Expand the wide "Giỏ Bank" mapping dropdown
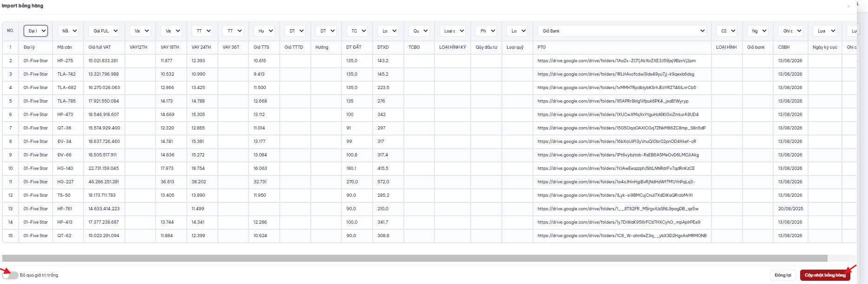 pyautogui.click(x=622, y=31)
